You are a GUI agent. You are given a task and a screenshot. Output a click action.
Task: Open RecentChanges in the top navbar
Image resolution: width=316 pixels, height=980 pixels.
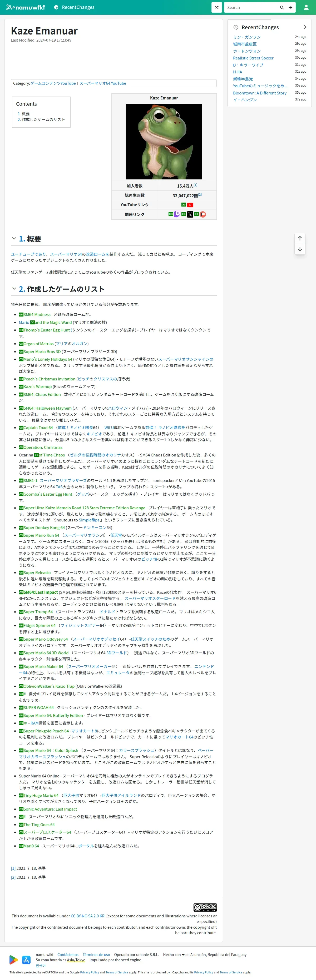74,7
